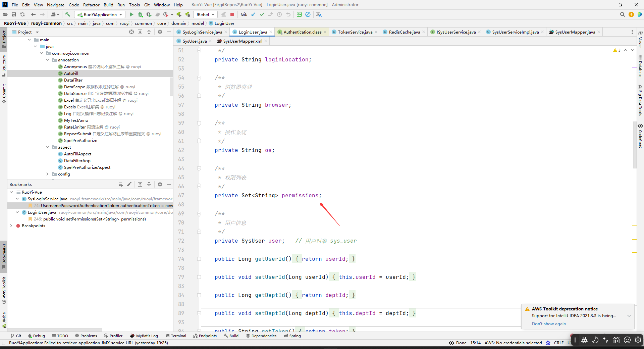This screenshot has width=644, height=349.
Task: Open the RuoYiApplication run configuration dropdown
Action: [100, 14]
